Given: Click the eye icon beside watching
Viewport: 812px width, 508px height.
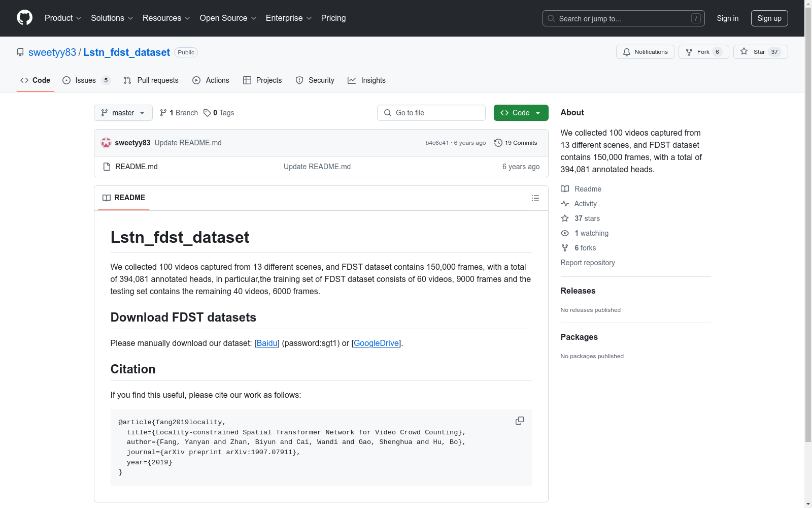Looking at the screenshot, I should (565, 233).
